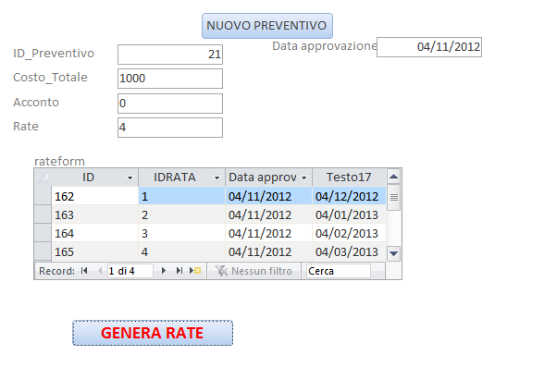
Task: Open the ID column dropdown arrow
Action: 130,178
